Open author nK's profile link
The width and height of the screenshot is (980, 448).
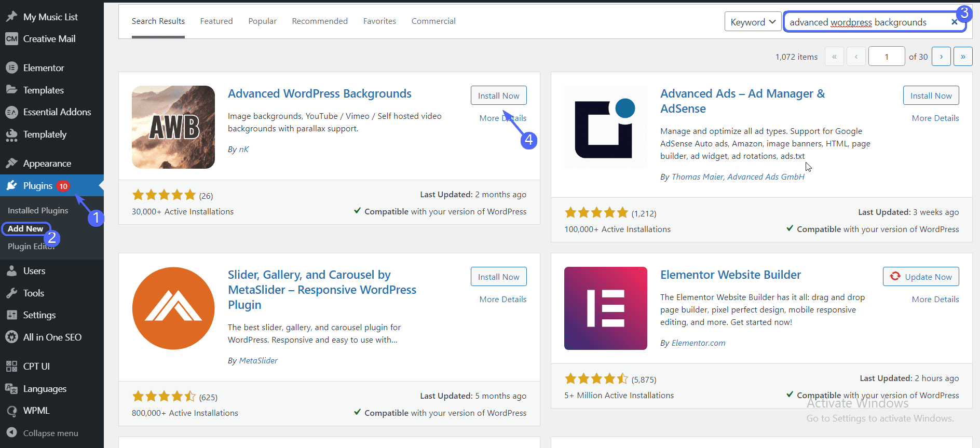[x=243, y=150]
